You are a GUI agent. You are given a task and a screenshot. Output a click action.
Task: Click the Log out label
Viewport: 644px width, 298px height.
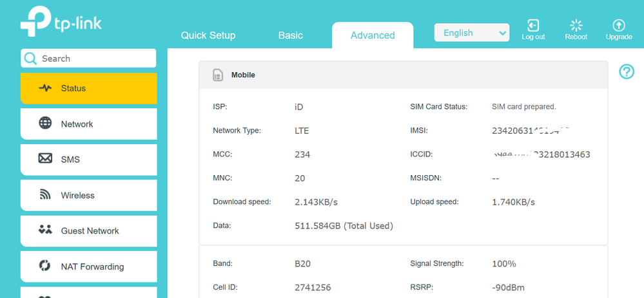point(533,37)
